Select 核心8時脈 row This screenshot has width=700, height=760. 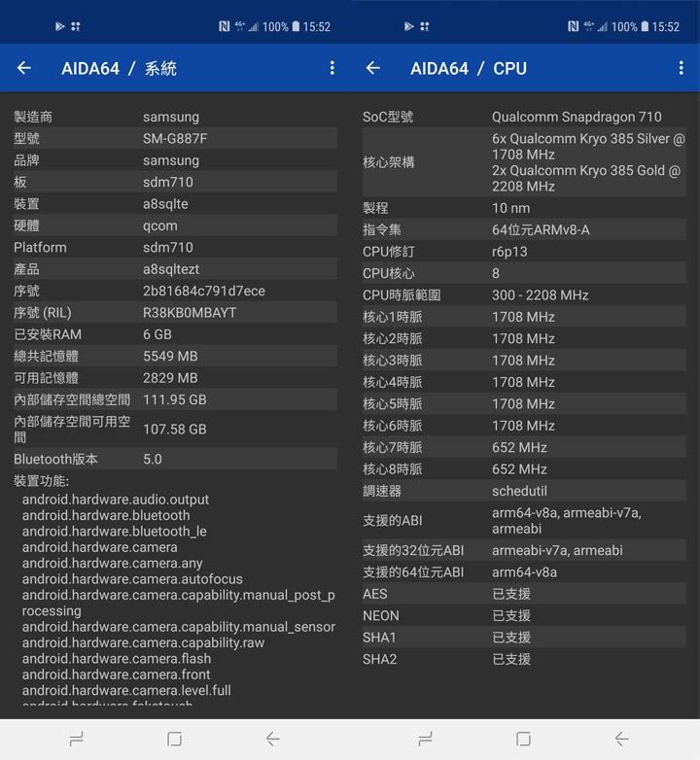[524, 469]
